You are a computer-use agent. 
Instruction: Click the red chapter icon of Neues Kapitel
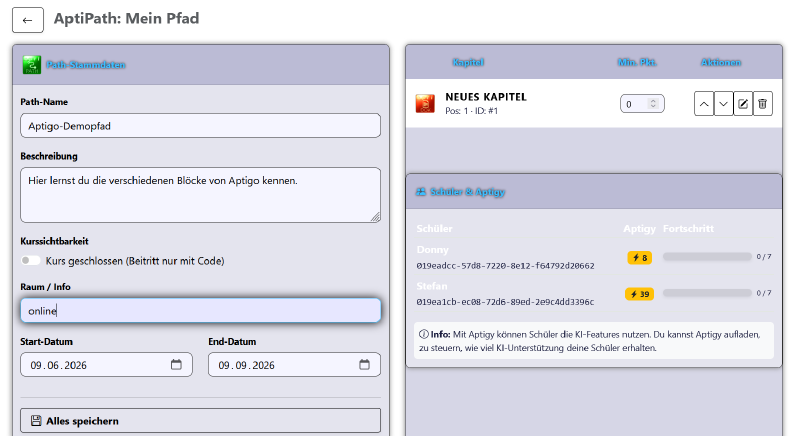click(x=425, y=104)
